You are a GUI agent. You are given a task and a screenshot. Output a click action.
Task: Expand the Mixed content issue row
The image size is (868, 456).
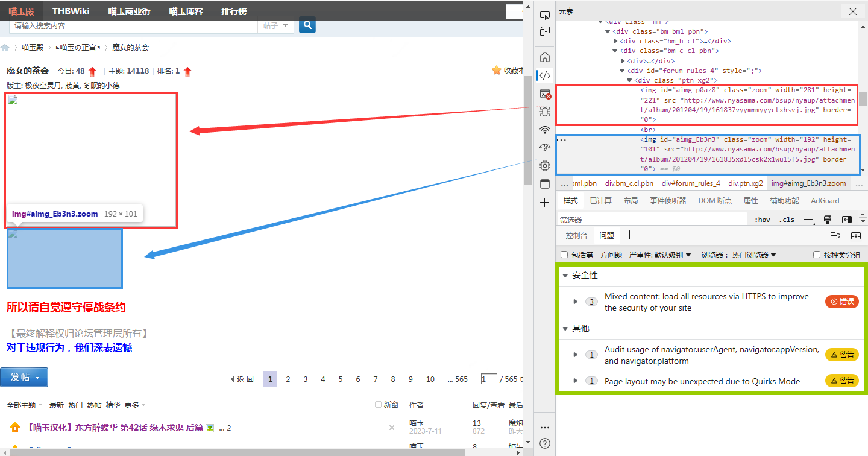[576, 302]
